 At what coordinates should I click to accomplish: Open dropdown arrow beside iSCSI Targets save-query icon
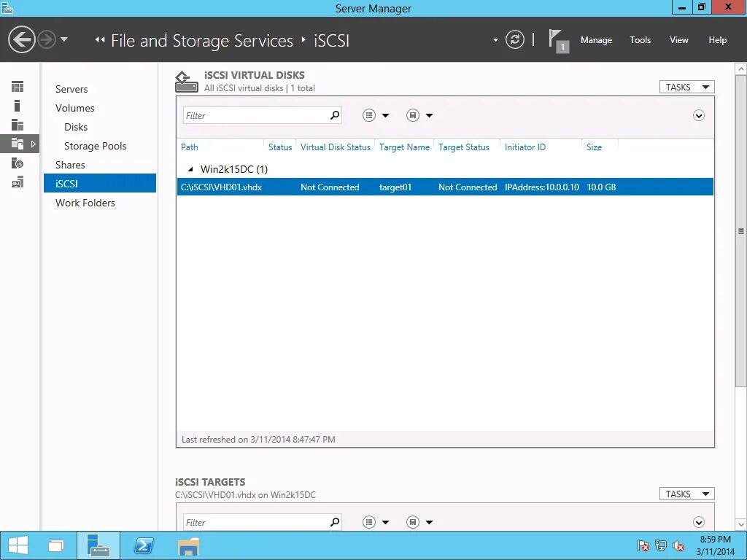tap(429, 522)
